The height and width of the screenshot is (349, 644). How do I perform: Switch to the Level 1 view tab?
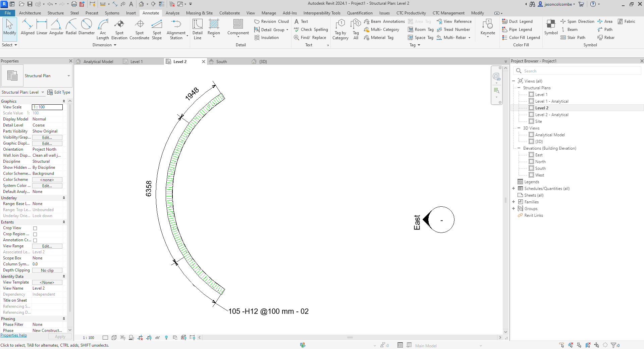tap(136, 61)
